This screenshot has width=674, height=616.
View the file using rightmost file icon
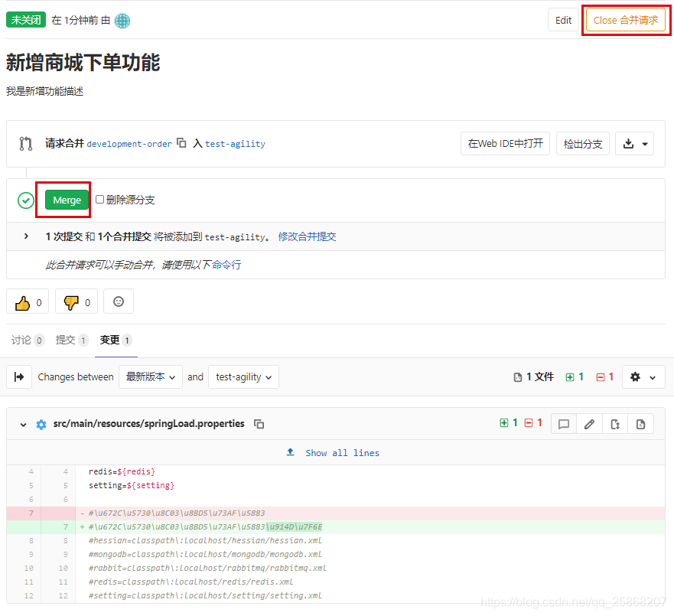tap(641, 423)
